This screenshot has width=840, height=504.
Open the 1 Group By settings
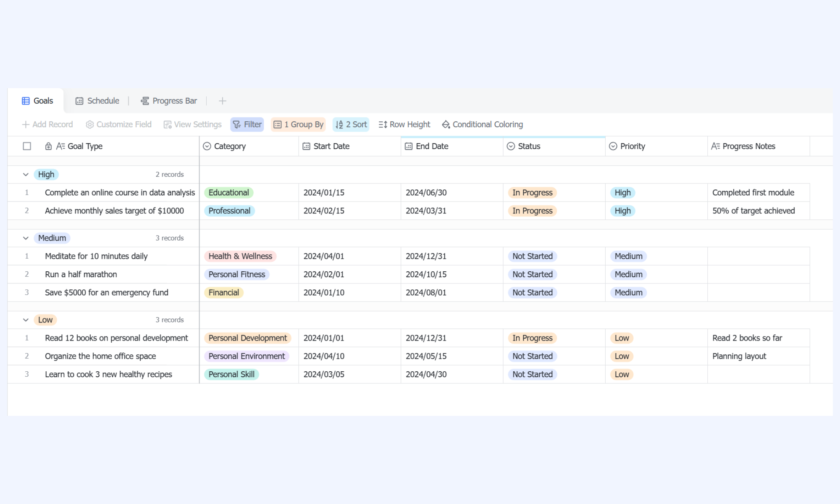pos(298,124)
